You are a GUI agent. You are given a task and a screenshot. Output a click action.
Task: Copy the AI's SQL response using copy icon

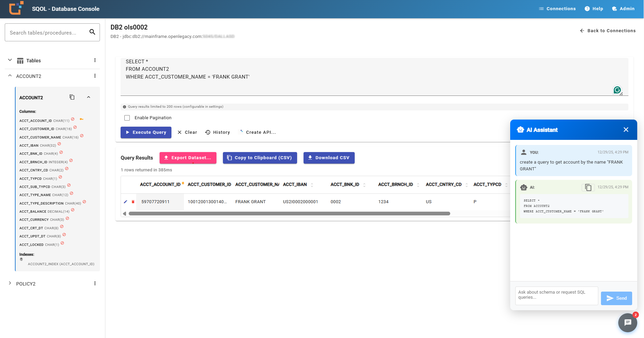(x=588, y=187)
